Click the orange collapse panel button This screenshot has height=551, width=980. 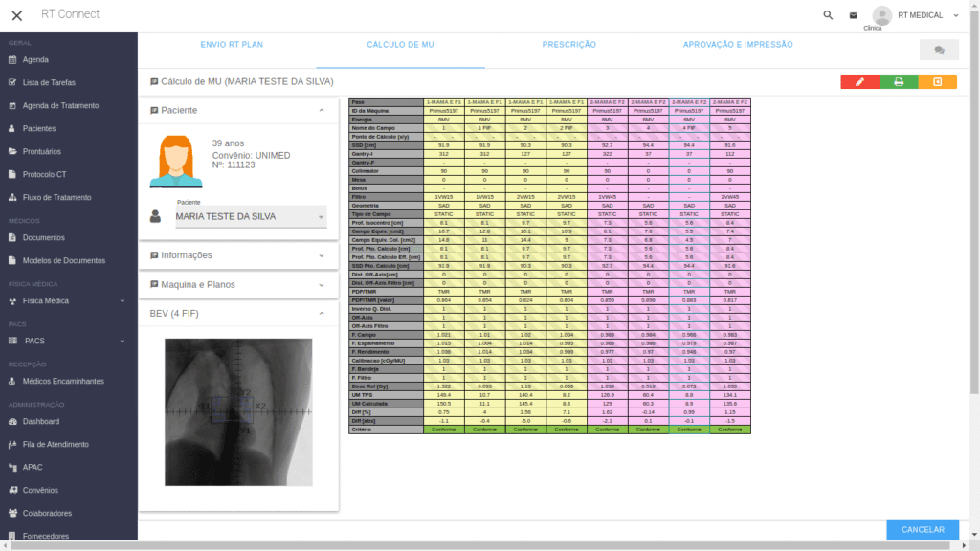pyautogui.click(x=937, y=82)
